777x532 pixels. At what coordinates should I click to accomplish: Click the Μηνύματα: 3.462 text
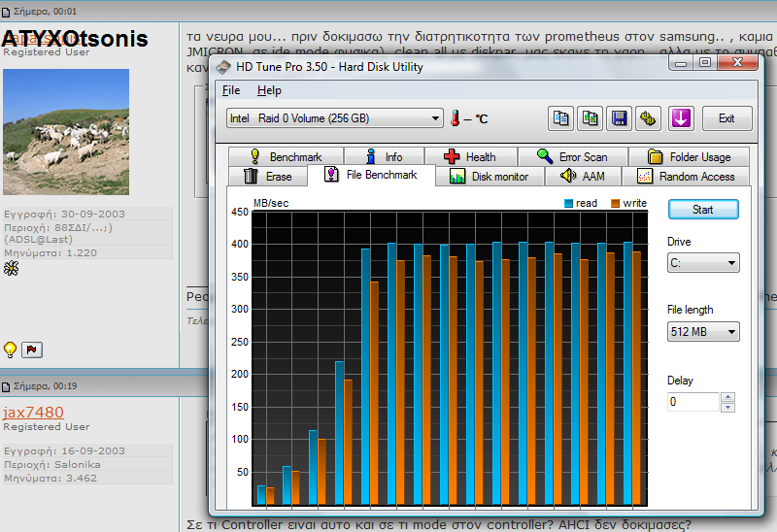[x=51, y=479]
